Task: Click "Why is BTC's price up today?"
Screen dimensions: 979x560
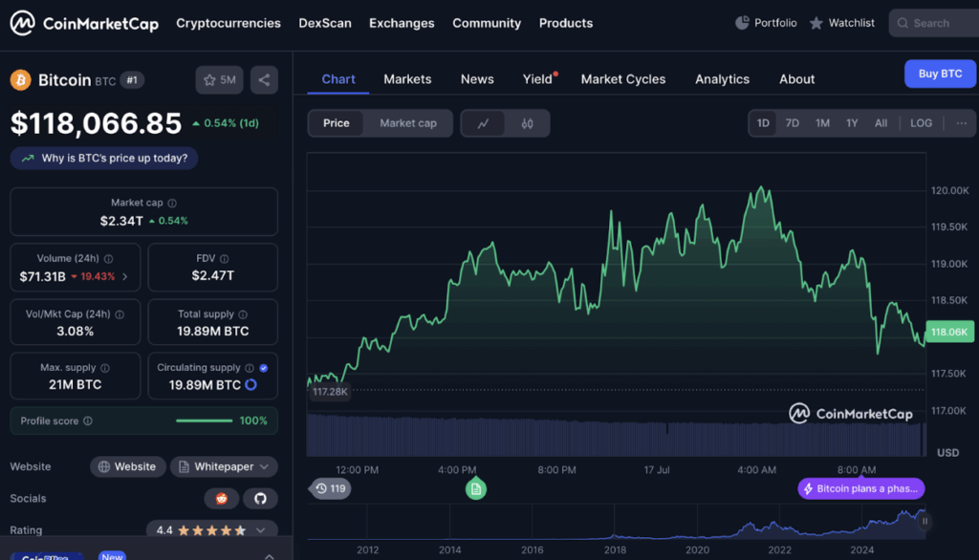Action: point(104,159)
